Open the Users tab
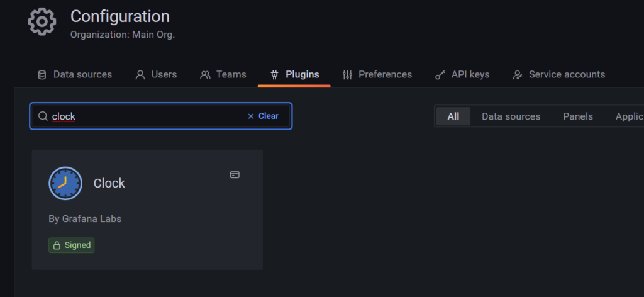This screenshot has height=297, width=644. click(x=157, y=74)
